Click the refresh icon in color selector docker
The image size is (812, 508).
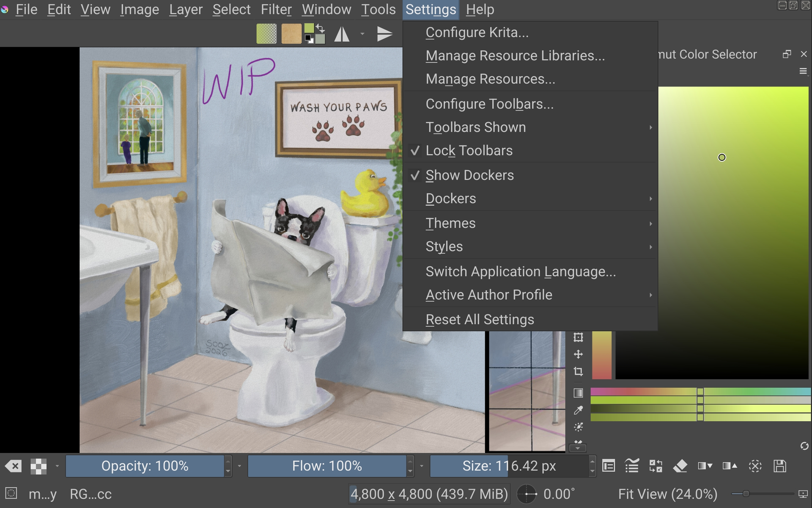(804, 446)
